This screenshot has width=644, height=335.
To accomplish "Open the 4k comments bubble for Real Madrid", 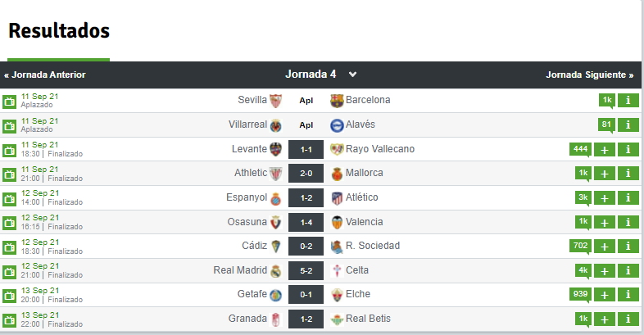I will click(583, 270).
